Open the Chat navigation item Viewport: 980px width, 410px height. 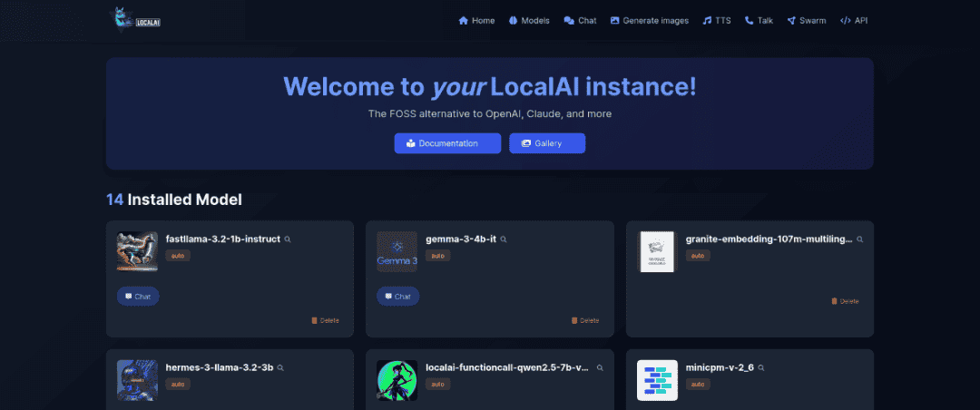click(x=580, y=21)
